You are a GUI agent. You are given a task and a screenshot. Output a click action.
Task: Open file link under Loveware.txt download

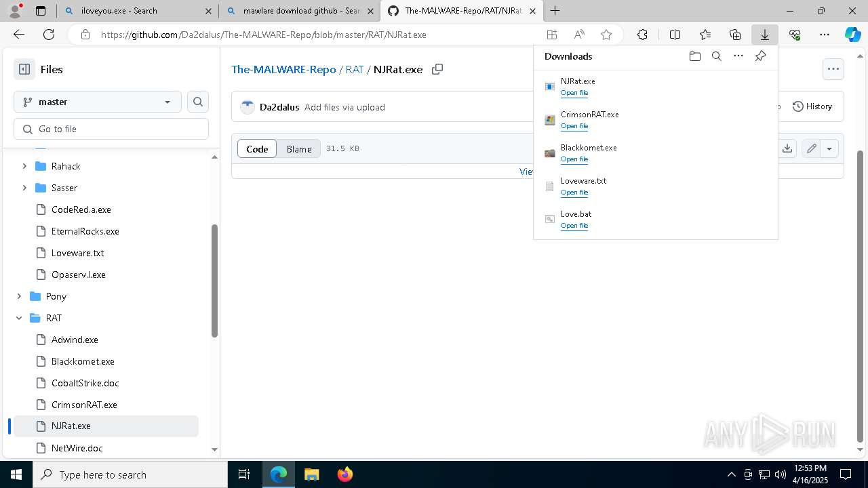pos(574,192)
